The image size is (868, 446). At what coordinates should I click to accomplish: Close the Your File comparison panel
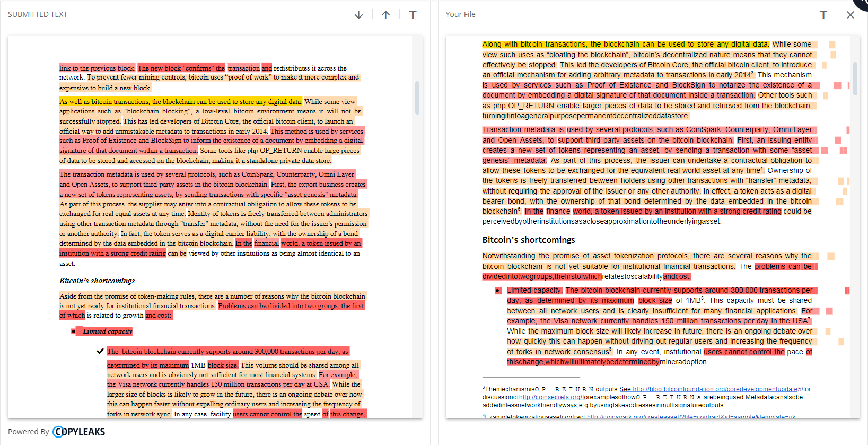(851, 15)
